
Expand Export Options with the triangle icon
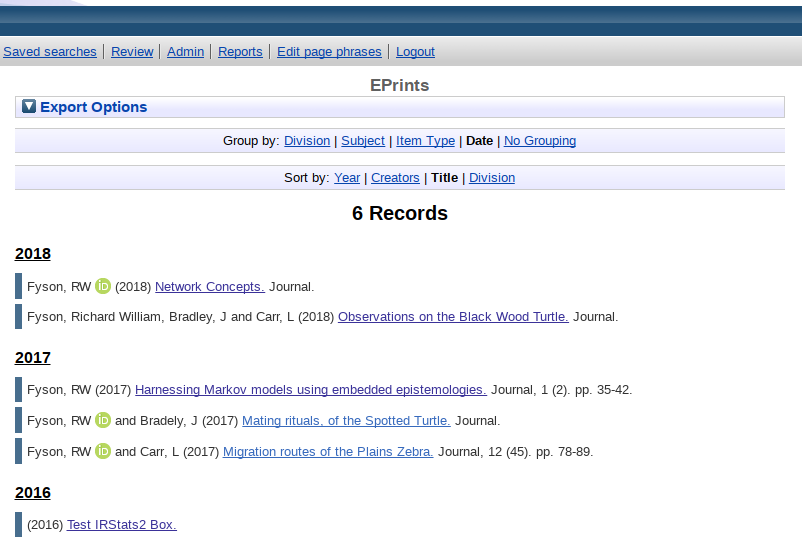point(29,107)
